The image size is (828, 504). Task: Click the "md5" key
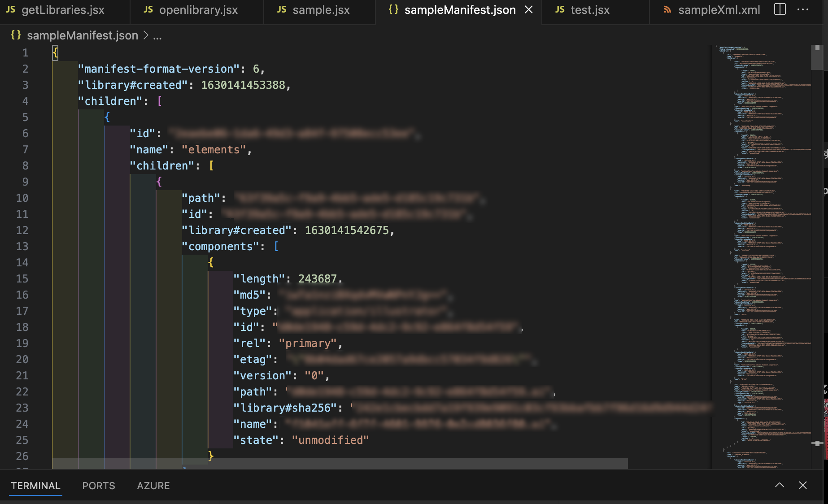(249, 295)
